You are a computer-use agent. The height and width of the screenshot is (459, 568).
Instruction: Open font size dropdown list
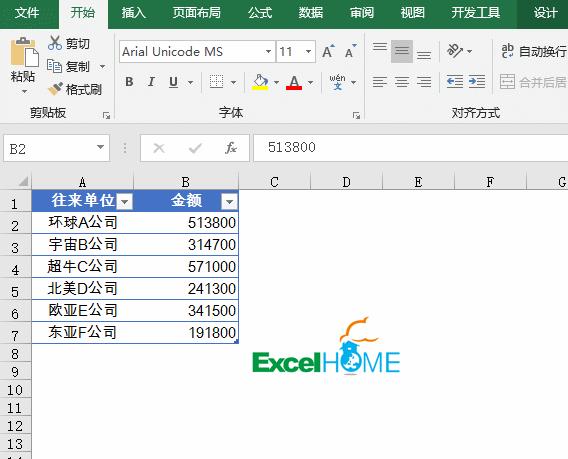point(308,51)
